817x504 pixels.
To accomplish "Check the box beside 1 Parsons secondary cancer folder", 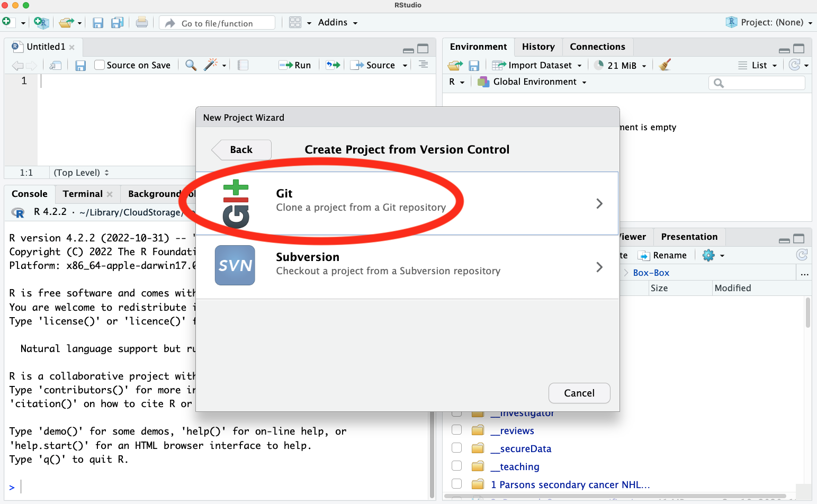I will click(456, 484).
